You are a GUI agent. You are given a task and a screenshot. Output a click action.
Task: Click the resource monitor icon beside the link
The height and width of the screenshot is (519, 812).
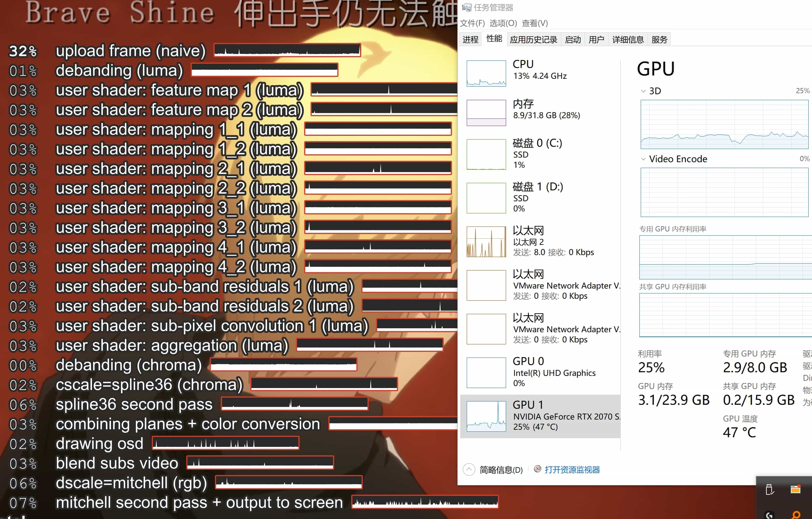coord(538,469)
